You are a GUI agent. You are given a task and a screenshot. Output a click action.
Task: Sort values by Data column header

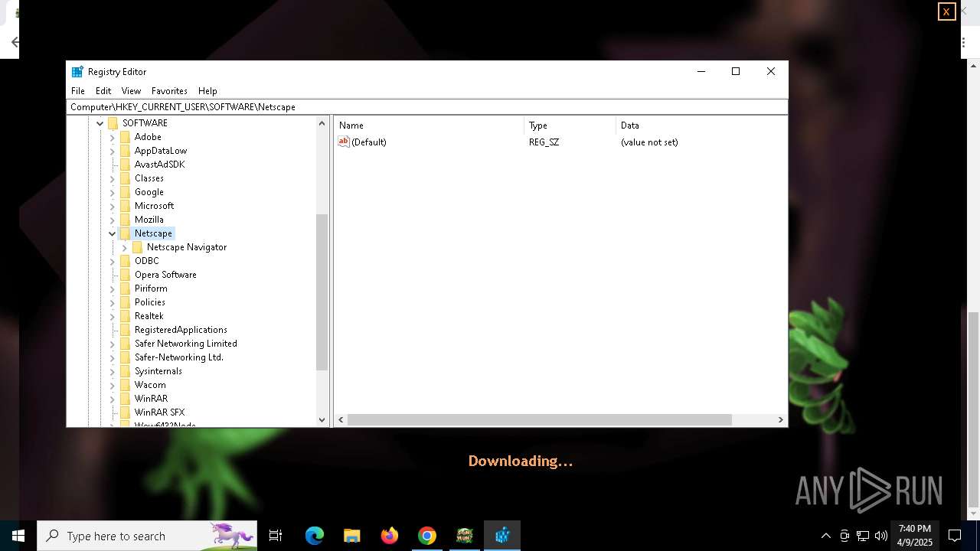[x=701, y=126]
